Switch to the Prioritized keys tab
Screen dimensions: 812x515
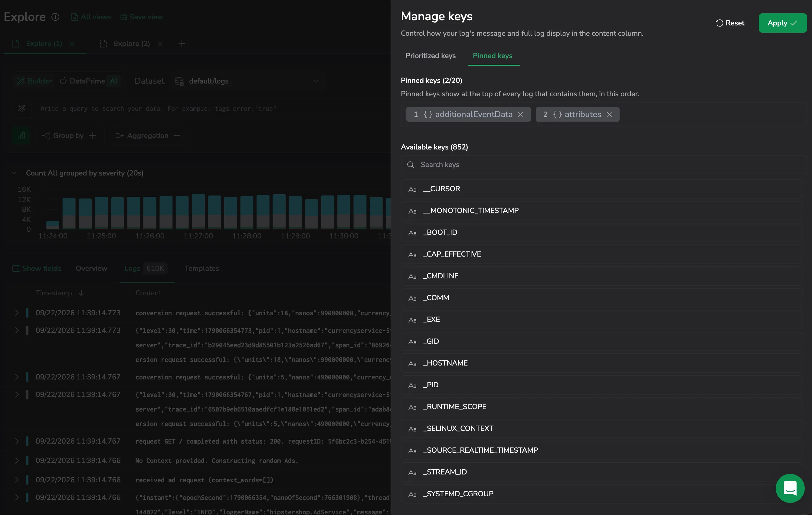(431, 56)
